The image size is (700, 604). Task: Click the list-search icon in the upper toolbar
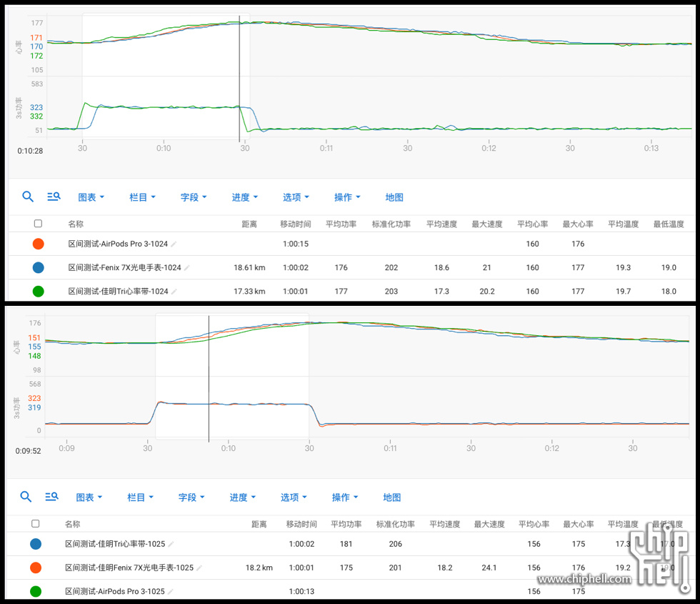click(54, 197)
